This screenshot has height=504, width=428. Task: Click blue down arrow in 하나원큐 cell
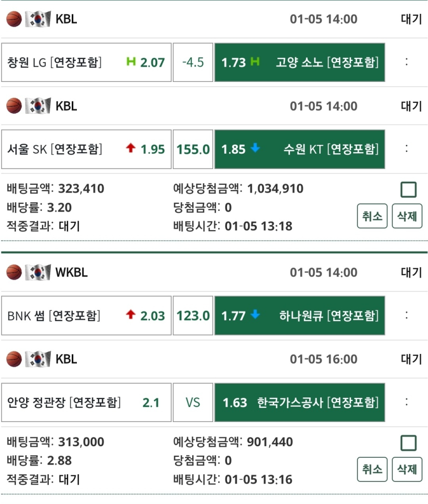coord(255,315)
